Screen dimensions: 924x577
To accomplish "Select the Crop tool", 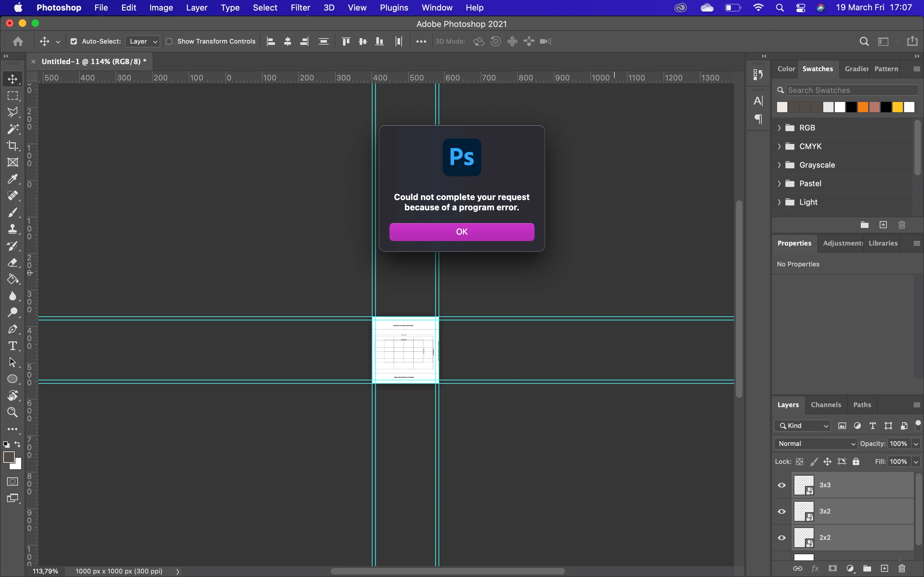I will [13, 146].
